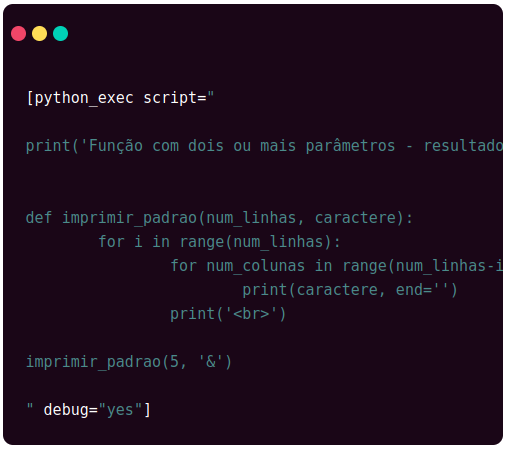Click the num_linhas parameter in definition
This screenshot has width=505, height=449.
click(251, 218)
